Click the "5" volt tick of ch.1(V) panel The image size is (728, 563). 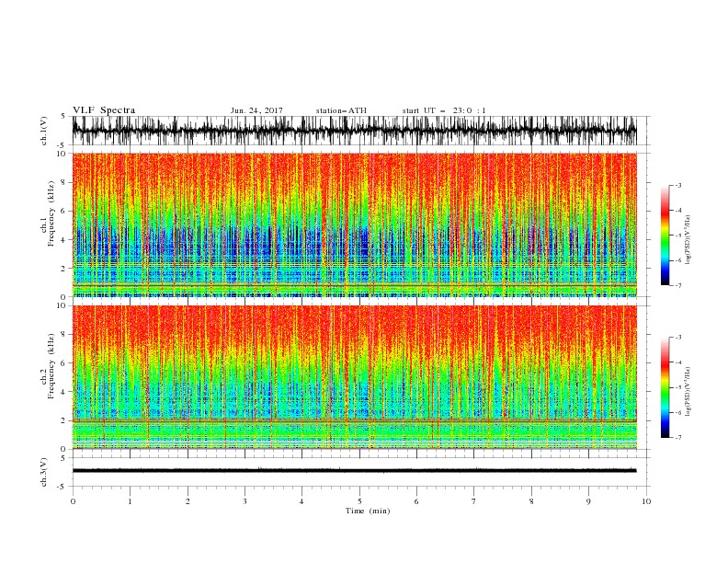[x=63, y=116]
